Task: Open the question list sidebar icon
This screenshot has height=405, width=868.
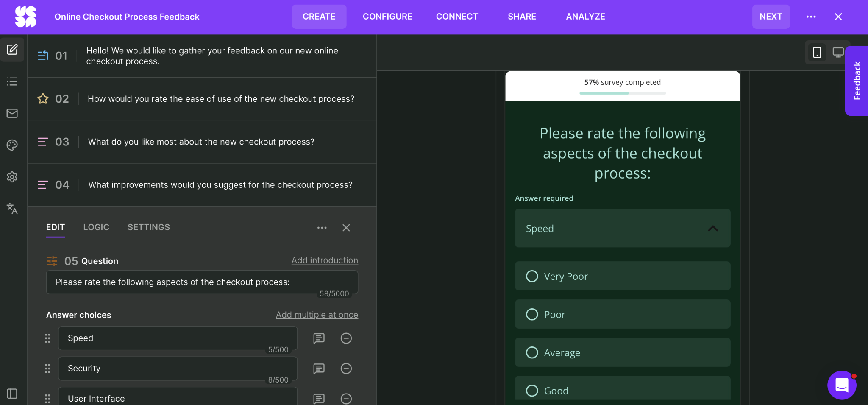Action: pyautogui.click(x=12, y=81)
